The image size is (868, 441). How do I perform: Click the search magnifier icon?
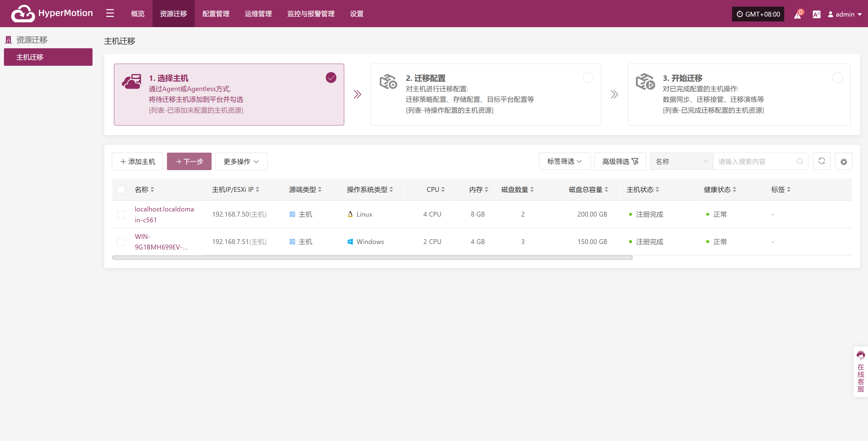[x=800, y=161]
